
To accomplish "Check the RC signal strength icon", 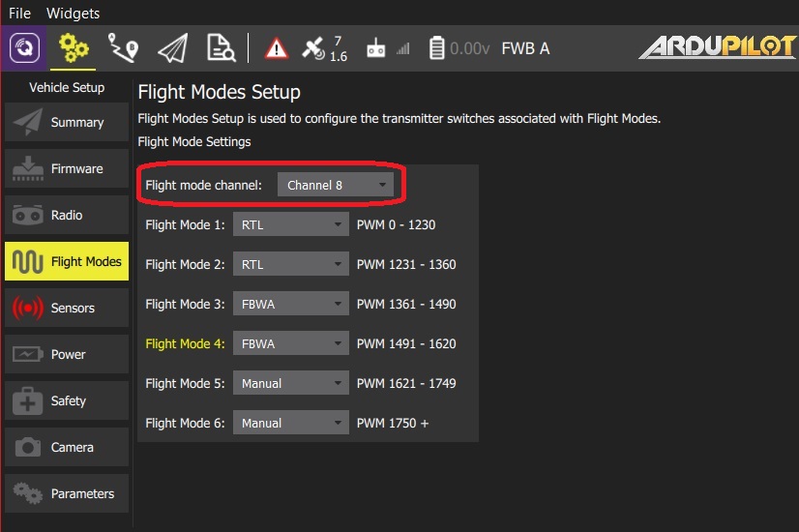I will click(387, 48).
